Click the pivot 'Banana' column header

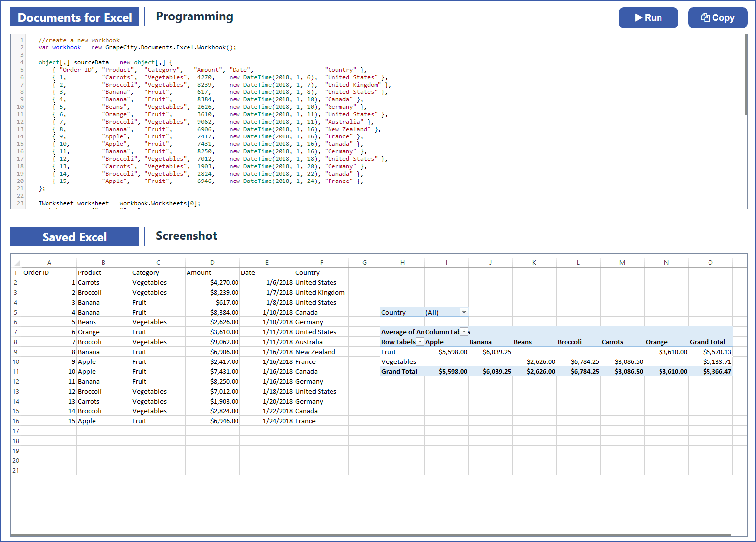pos(490,342)
